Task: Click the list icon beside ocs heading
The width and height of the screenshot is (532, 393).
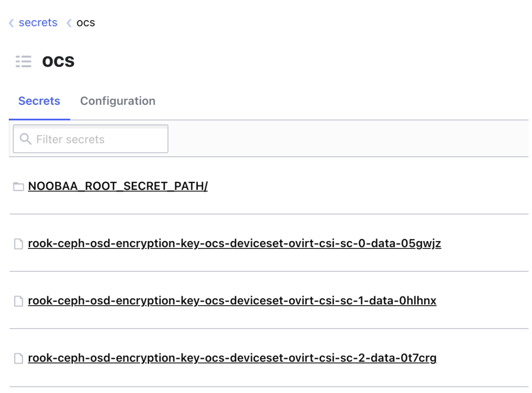Action: (x=24, y=62)
